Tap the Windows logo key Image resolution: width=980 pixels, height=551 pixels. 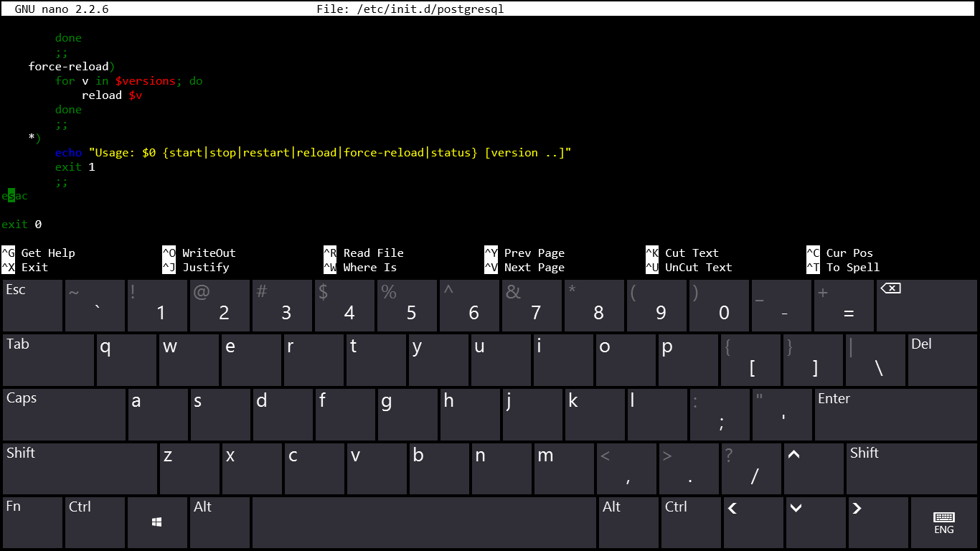157,522
